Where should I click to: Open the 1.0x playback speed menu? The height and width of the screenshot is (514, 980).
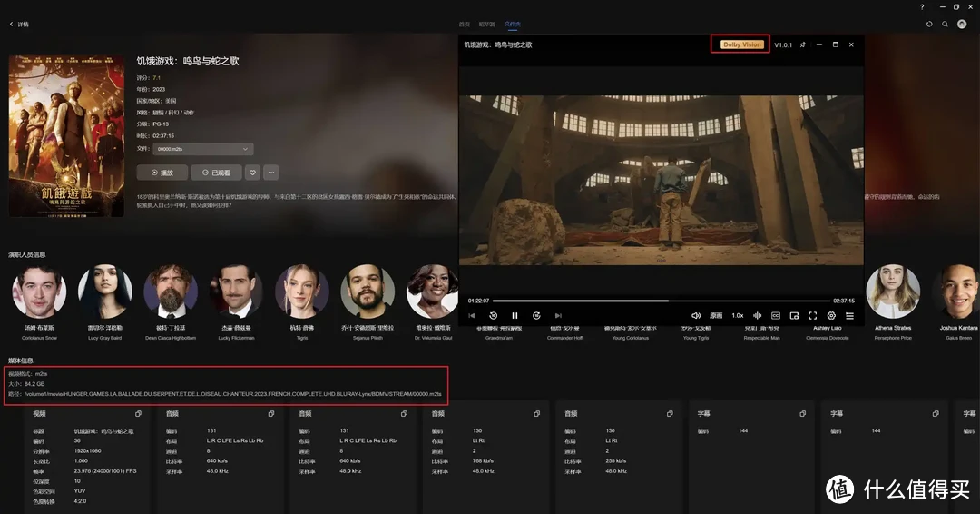[738, 316]
